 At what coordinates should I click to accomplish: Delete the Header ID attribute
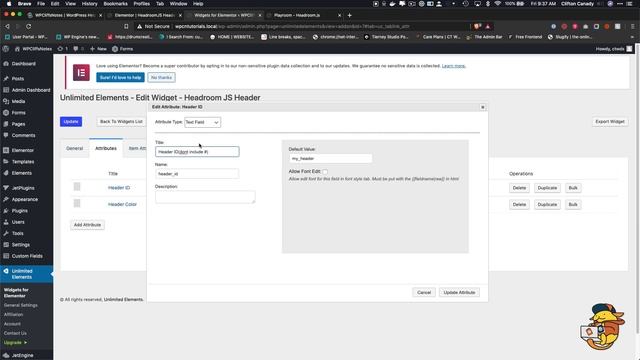click(519, 188)
